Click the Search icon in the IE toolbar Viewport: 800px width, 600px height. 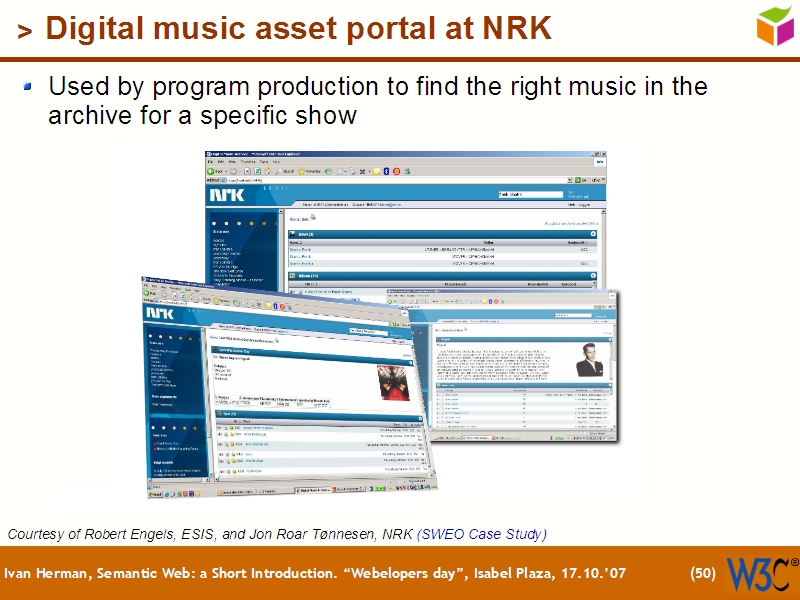pyautogui.click(x=281, y=171)
